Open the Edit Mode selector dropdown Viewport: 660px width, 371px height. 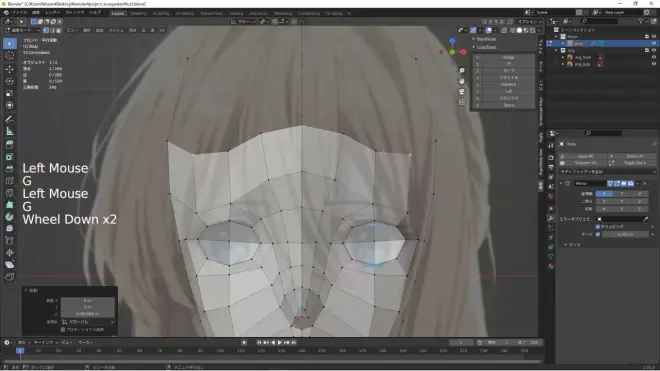pos(22,30)
